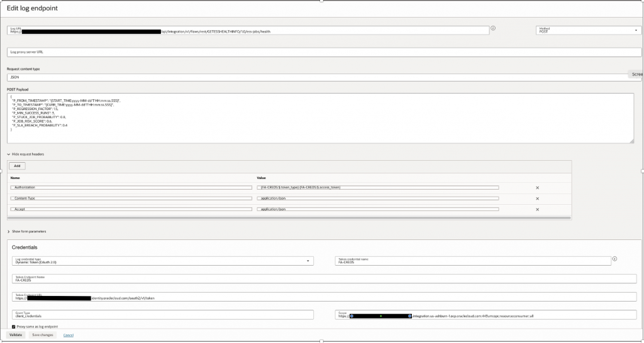
Task: Click the POST Payload resize handle corner
Action: click(x=631, y=141)
